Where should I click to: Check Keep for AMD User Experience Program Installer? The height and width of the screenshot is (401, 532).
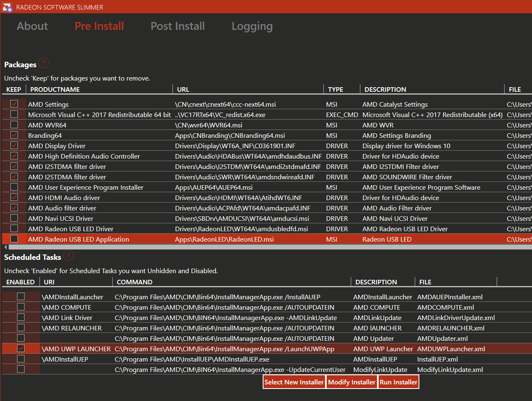(x=14, y=187)
